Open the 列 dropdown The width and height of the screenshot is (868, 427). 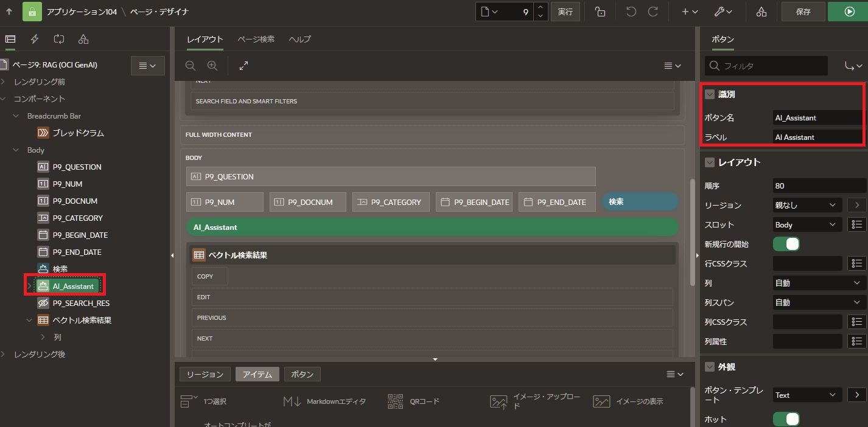coord(819,283)
